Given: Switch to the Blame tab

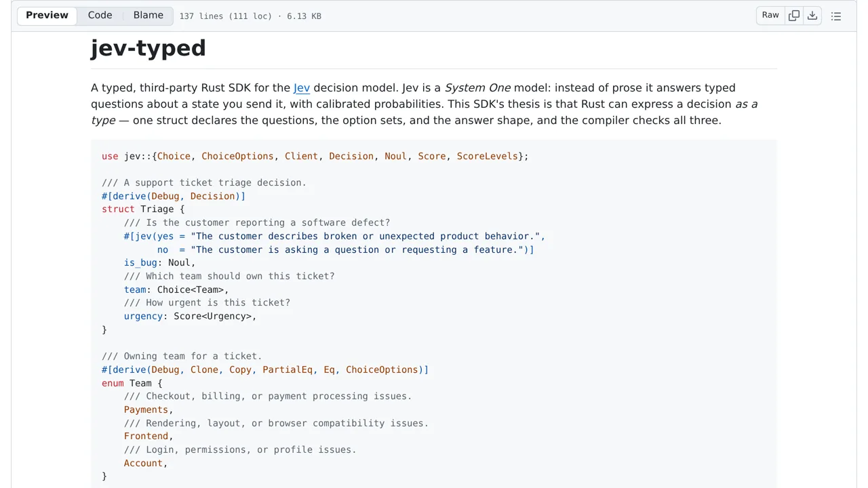Looking at the screenshot, I should pos(149,16).
